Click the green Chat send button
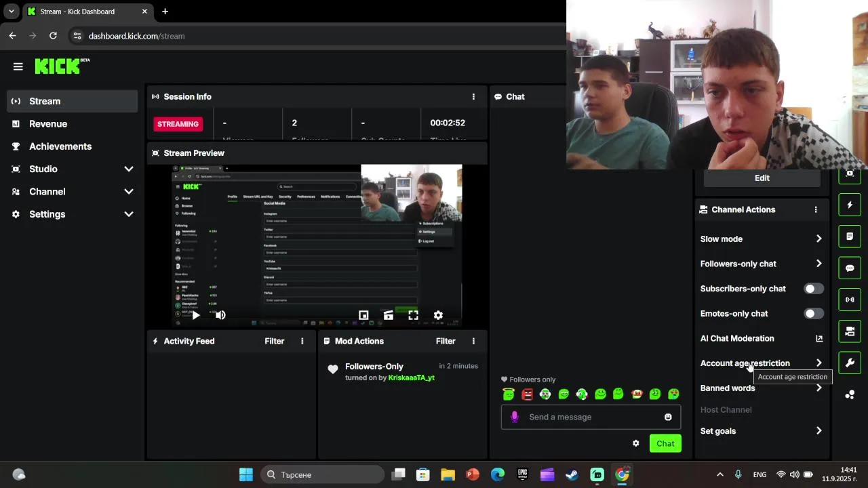This screenshot has height=488, width=868. tap(665, 443)
